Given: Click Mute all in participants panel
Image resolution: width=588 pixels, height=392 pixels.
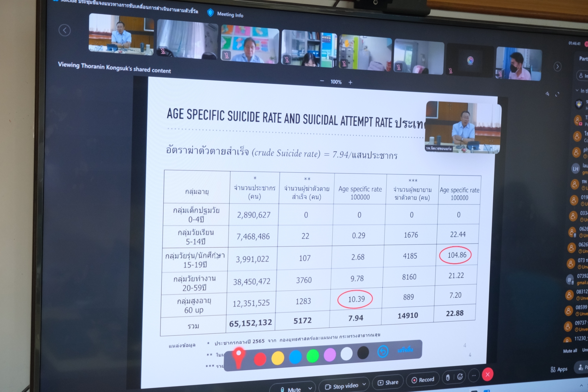Looking at the screenshot, I should [570, 351].
